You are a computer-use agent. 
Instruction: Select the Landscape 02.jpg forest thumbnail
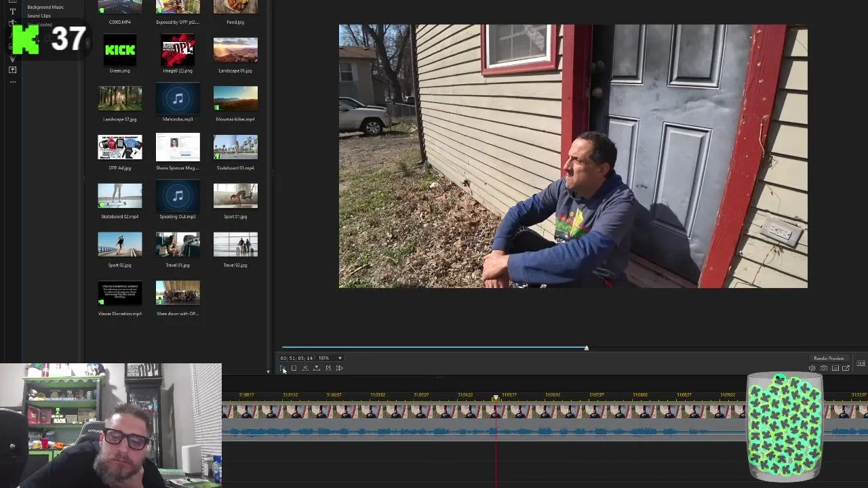coord(120,98)
